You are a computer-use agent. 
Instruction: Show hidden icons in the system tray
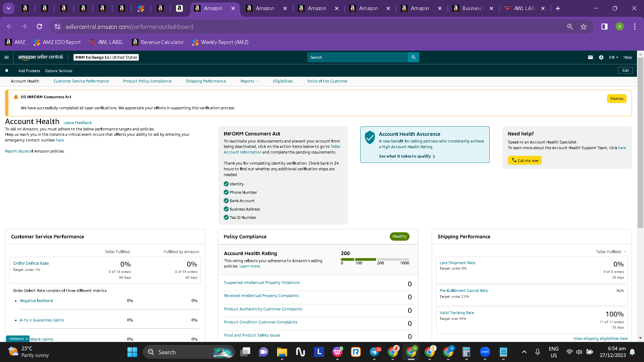tap(524, 352)
